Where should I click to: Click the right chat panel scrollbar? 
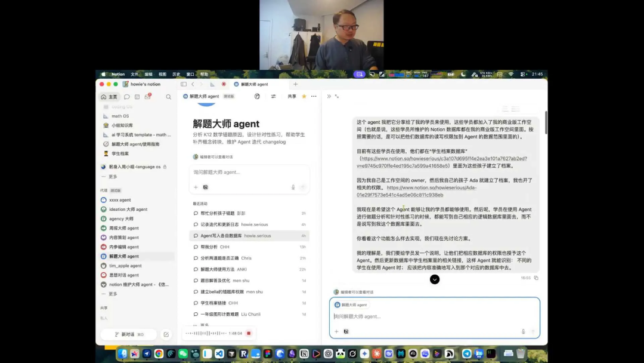546,122
